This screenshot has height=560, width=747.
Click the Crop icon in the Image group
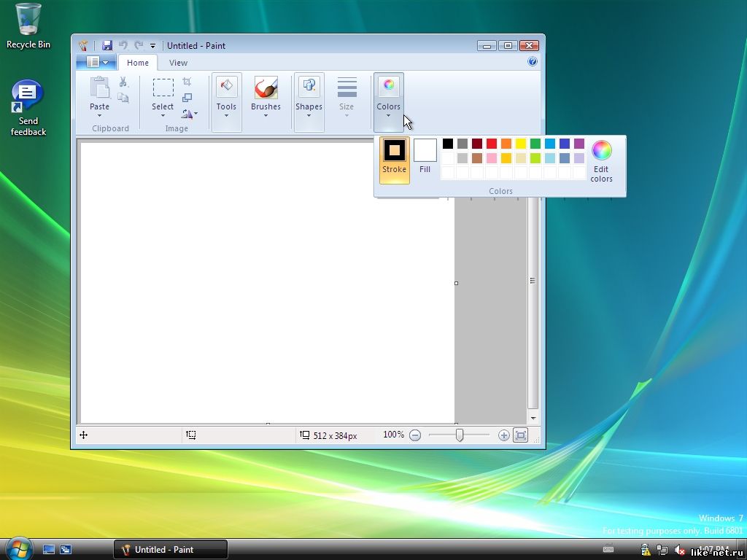click(187, 82)
